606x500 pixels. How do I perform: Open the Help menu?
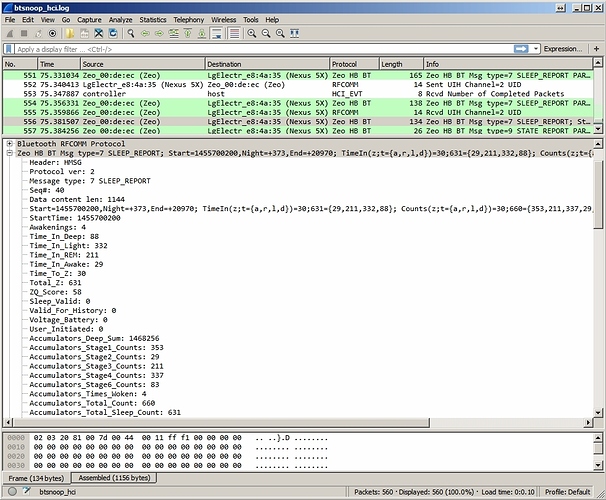pos(272,20)
